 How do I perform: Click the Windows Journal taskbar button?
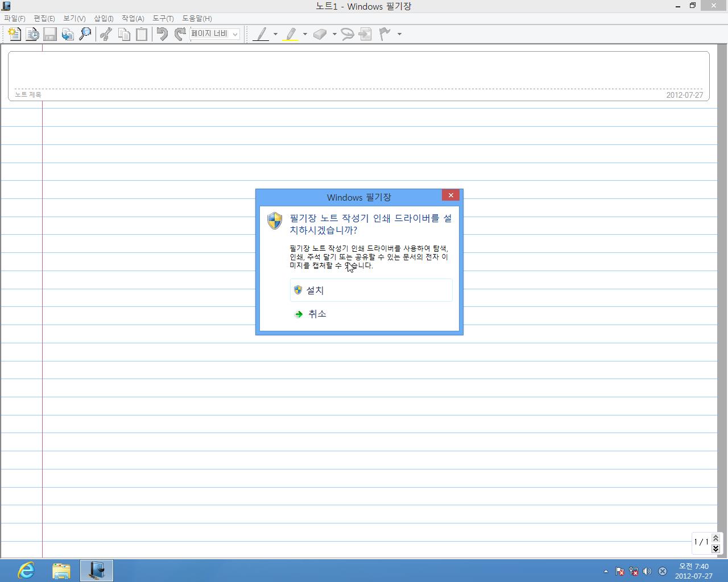pos(96,570)
